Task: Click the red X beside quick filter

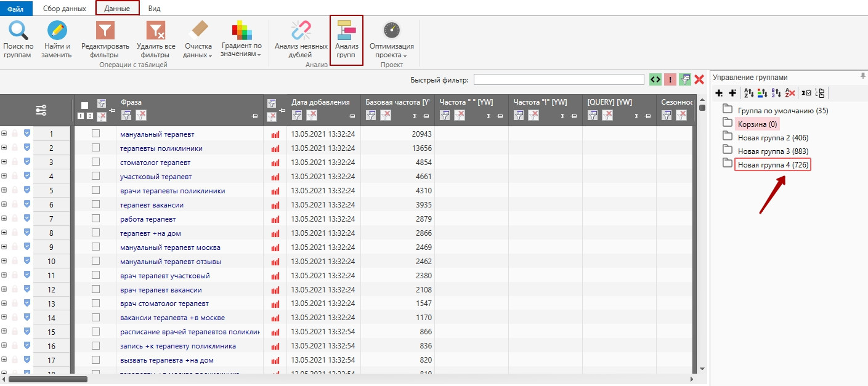Action: pyautogui.click(x=699, y=79)
